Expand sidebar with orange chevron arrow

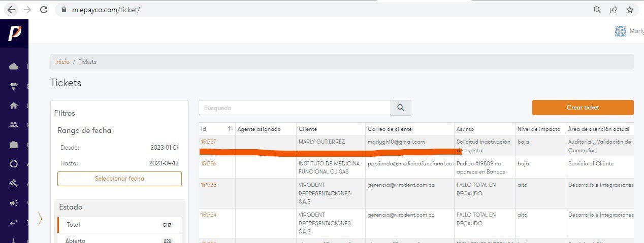click(x=40, y=219)
